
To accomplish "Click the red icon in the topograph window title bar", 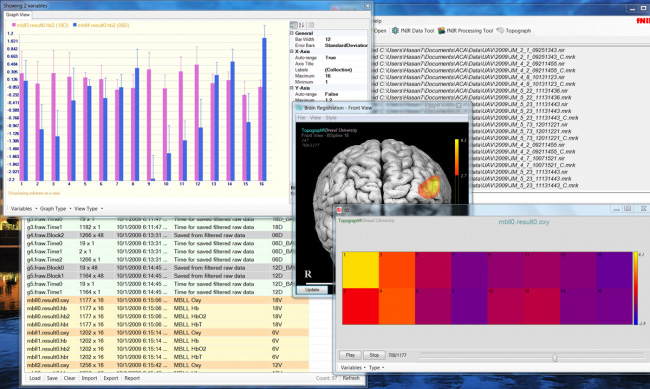I will (339, 210).
